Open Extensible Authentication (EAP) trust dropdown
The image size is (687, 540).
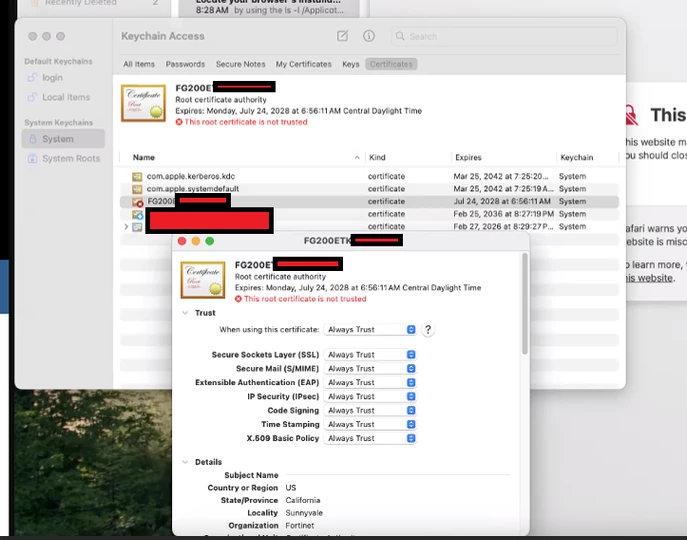click(x=370, y=383)
